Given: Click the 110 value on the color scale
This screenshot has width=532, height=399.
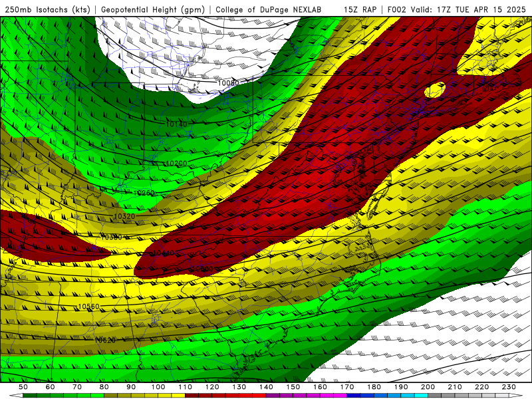Looking at the screenshot, I should click(186, 387).
